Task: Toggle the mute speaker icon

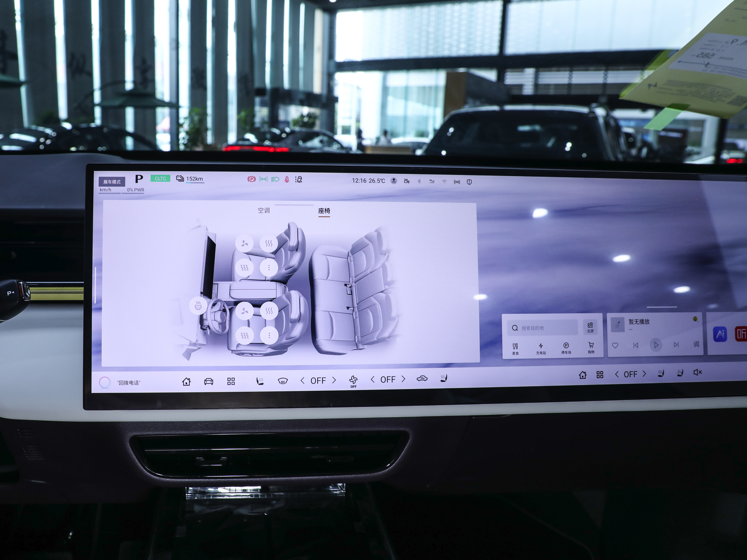Action: click(x=698, y=373)
